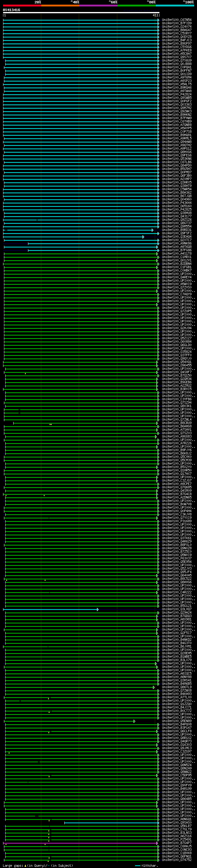Select the UniRef100_Q03363 label
The height and width of the screenshot is (868, 197).
click(177, 104)
